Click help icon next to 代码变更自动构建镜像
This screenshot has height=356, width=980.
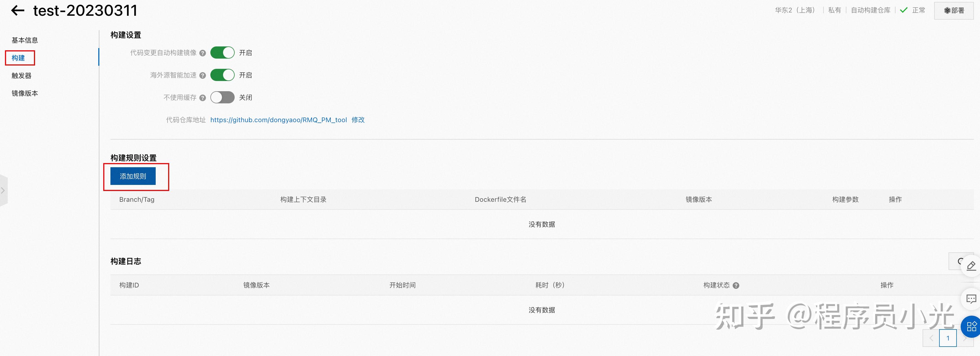(203, 53)
